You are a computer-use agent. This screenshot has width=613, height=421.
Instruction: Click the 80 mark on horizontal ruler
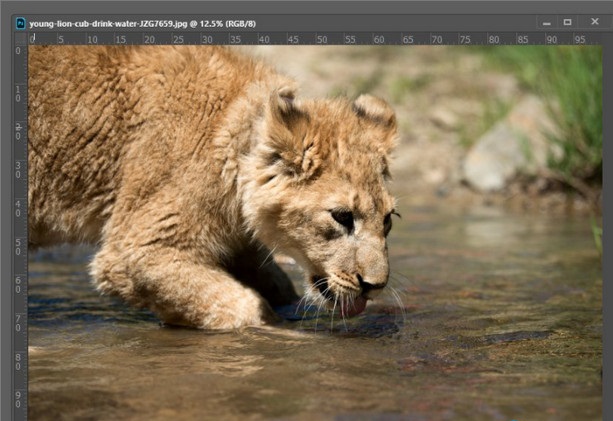tap(494, 39)
